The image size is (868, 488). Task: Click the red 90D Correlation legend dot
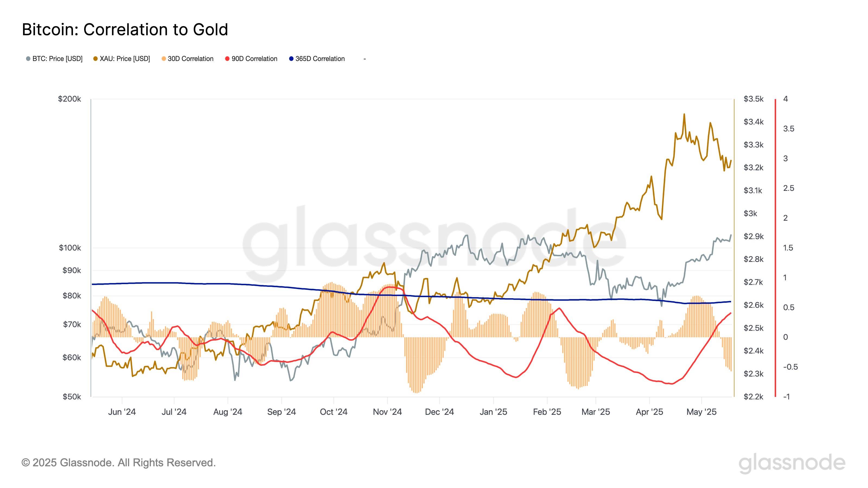(x=228, y=59)
